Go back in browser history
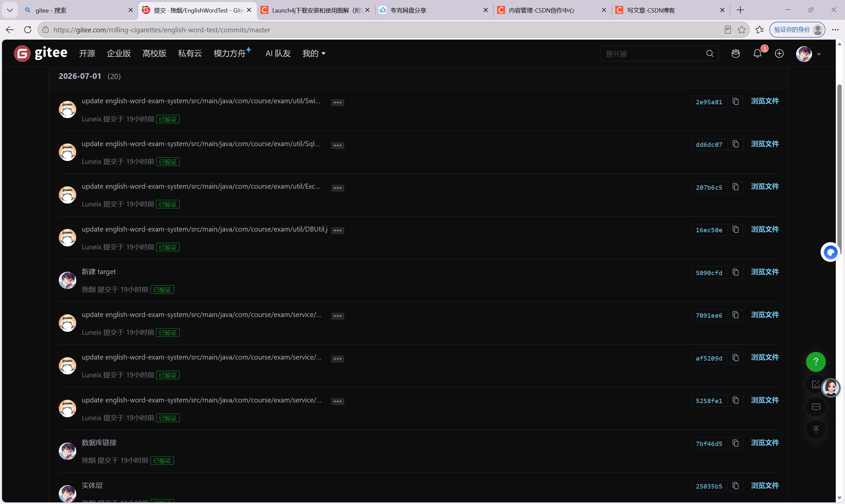The width and height of the screenshot is (845, 504). click(x=10, y=30)
